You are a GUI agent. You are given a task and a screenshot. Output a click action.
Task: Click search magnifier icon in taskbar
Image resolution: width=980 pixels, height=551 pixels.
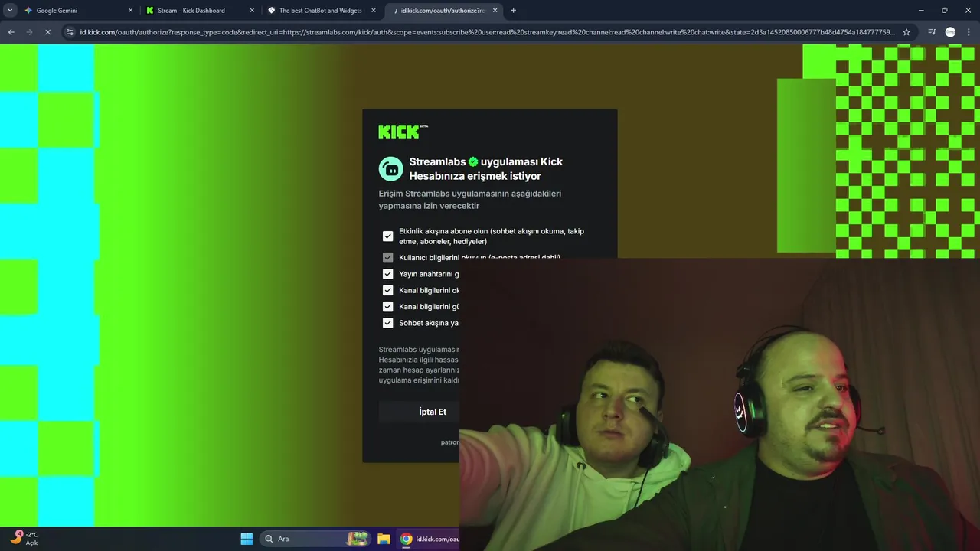click(x=269, y=539)
